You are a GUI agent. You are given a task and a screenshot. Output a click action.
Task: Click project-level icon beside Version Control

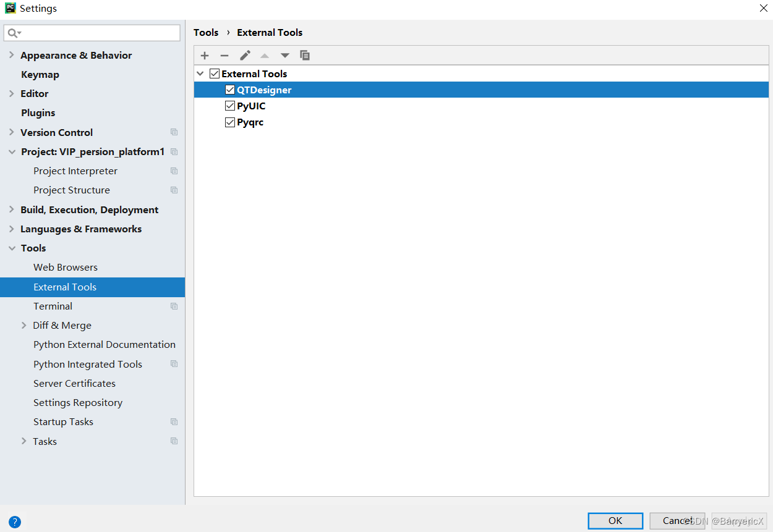point(174,132)
